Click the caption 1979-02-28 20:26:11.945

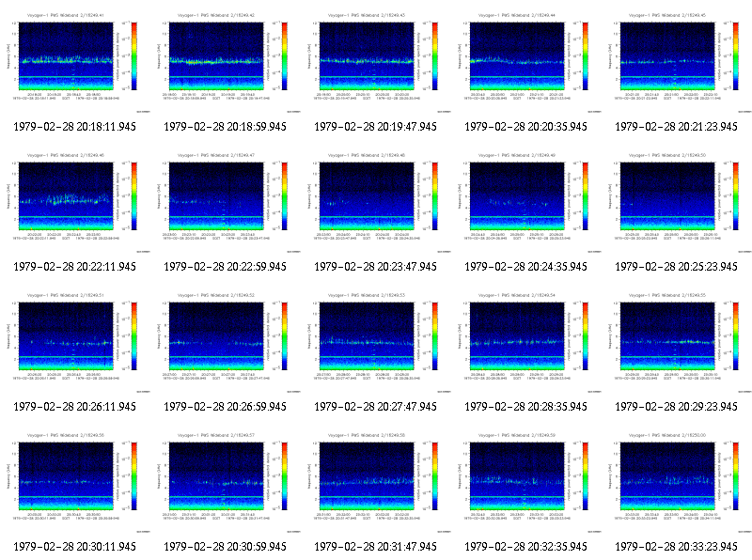coord(75,407)
